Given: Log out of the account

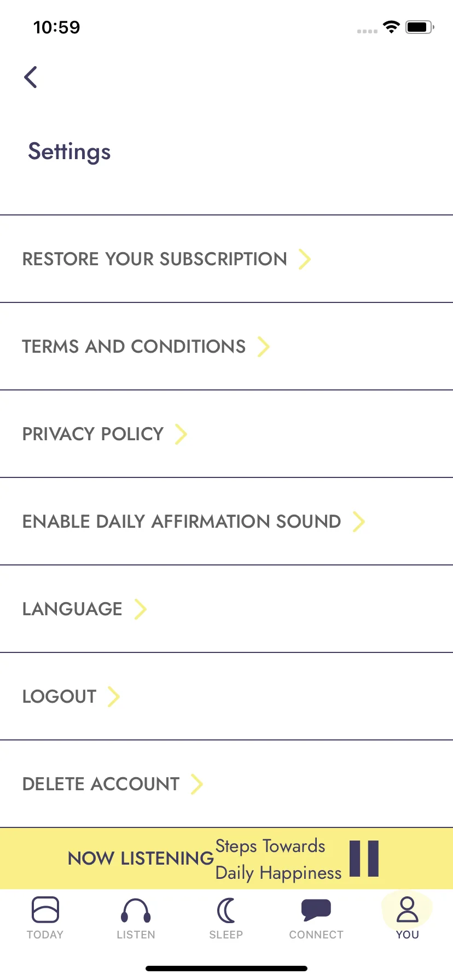Looking at the screenshot, I should click(x=226, y=696).
